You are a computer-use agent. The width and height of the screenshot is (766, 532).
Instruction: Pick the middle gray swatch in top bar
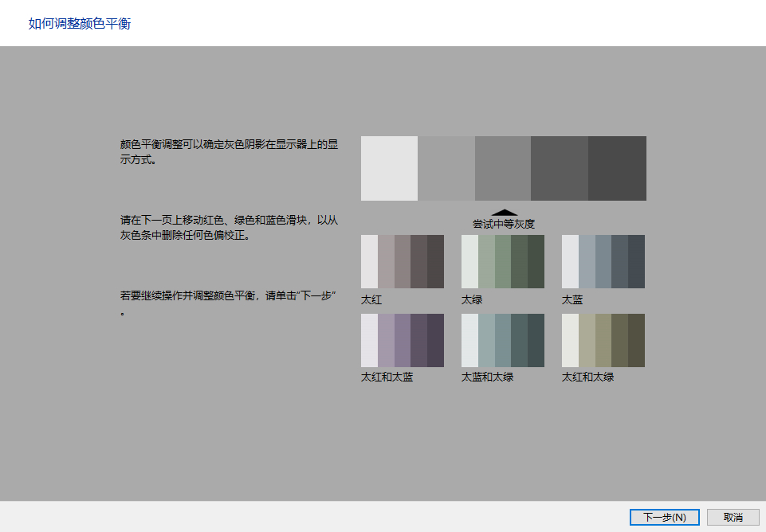pos(503,168)
